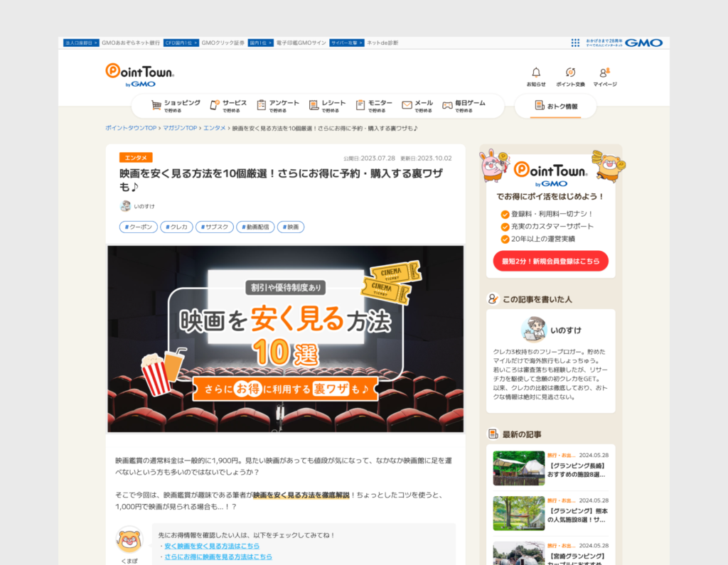
Task: Open the 毎日ゲーム menu item
Action: pos(464,106)
